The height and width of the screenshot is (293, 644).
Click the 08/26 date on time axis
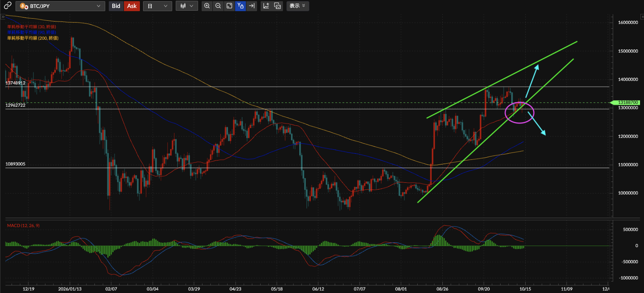coord(442,289)
